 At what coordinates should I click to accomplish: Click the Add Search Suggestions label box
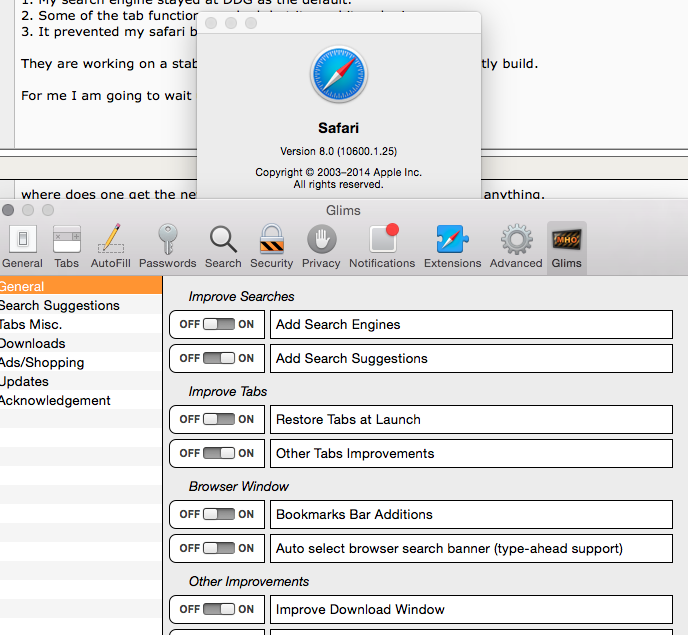click(471, 358)
